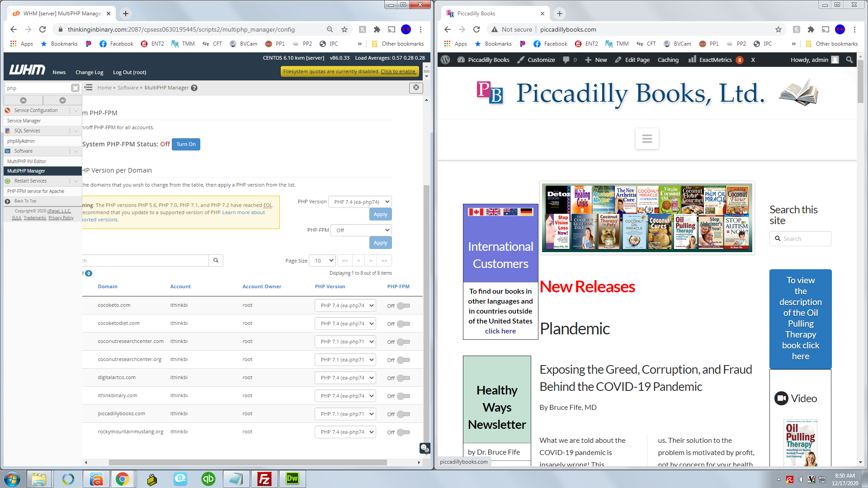Open Dreamweaver from the taskbar
Image resolution: width=868 pixels, height=488 pixels.
point(292,479)
